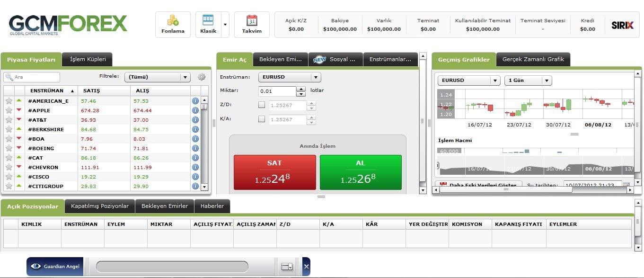Click the info icon next to #APPLE
The image size is (644, 278).
point(195,110)
